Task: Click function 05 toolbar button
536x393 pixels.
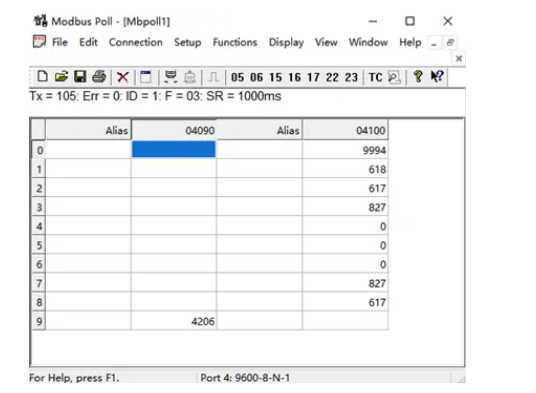Action: click(x=238, y=77)
